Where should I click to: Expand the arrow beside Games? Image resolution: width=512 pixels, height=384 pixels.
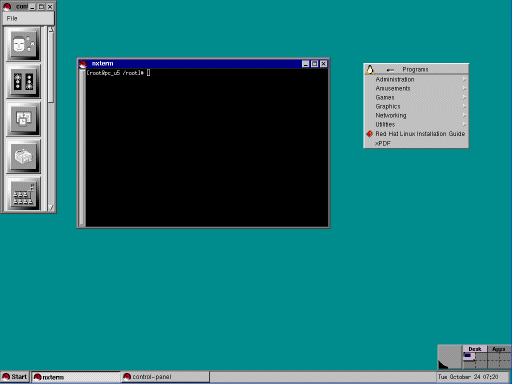pyautogui.click(x=464, y=97)
